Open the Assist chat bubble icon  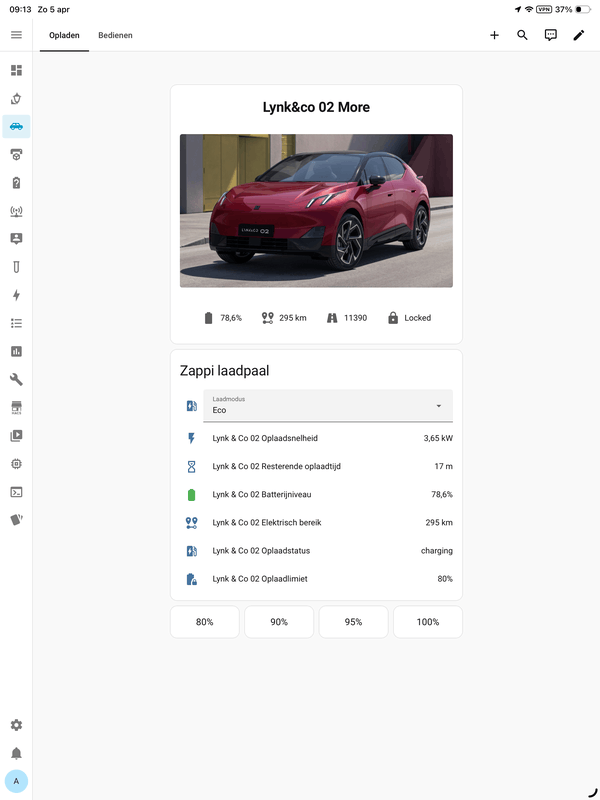550,35
